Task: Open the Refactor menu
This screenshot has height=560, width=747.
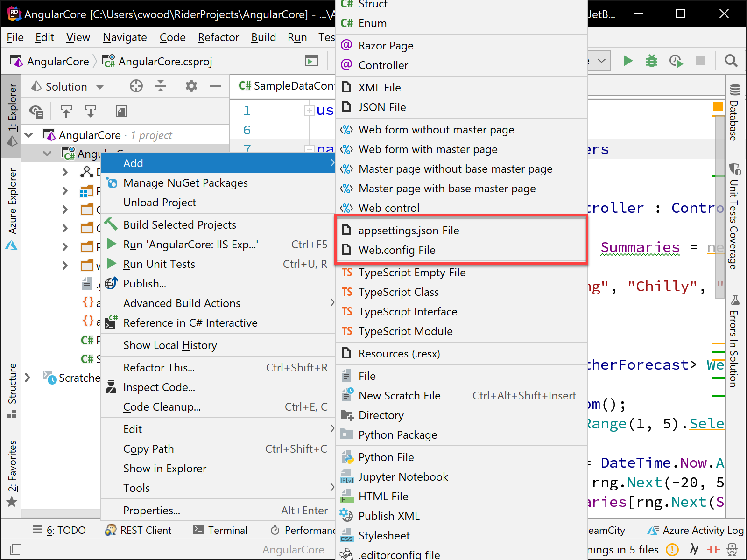Action: click(x=218, y=37)
